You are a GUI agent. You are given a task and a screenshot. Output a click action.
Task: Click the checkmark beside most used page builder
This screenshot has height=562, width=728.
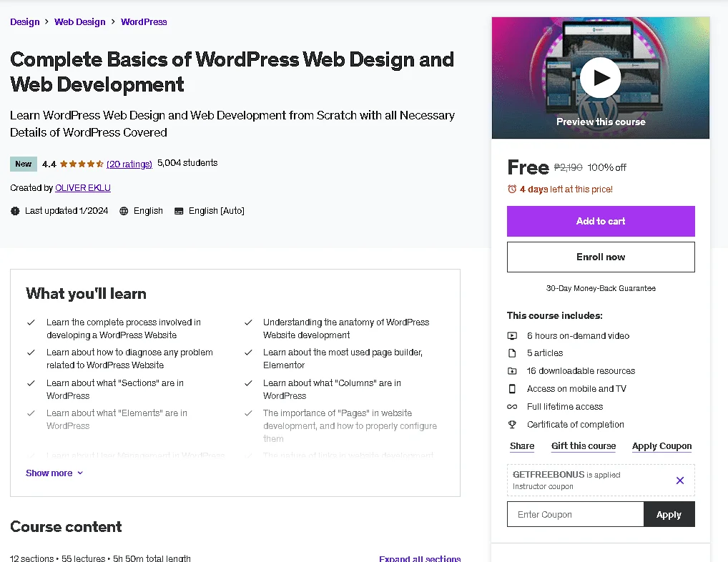click(248, 353)
